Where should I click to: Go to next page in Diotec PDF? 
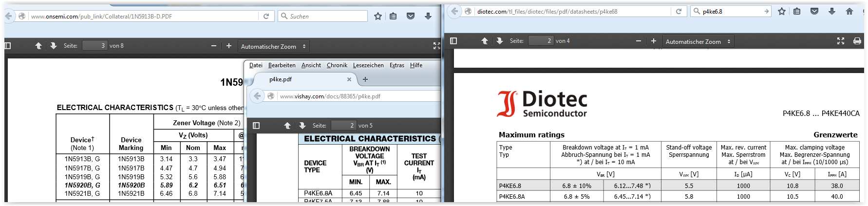500,41
